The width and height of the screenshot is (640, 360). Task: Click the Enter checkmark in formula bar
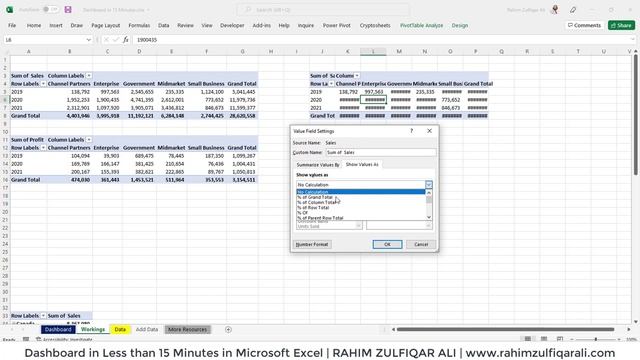pyautogui.click(x=116, y=40)
